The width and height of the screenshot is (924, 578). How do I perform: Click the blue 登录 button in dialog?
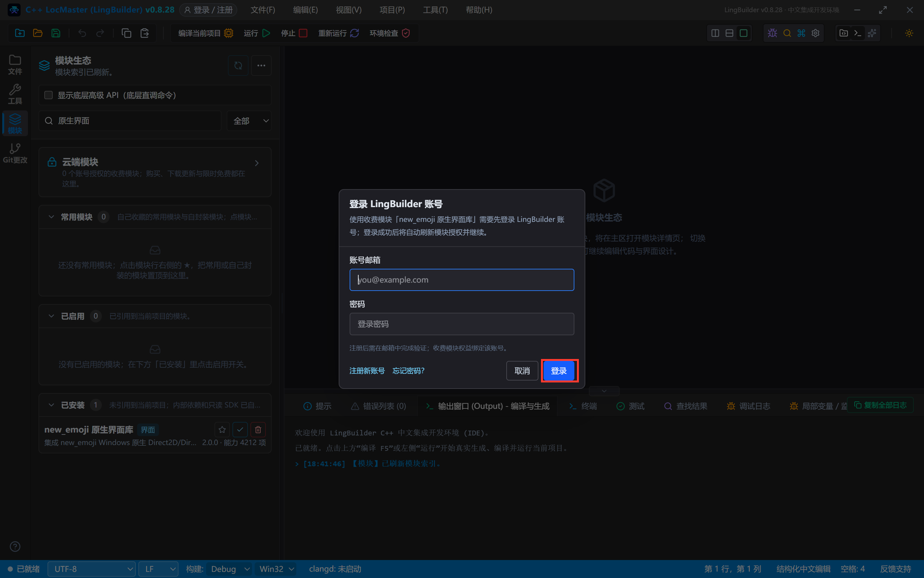[x=559, y=371]
